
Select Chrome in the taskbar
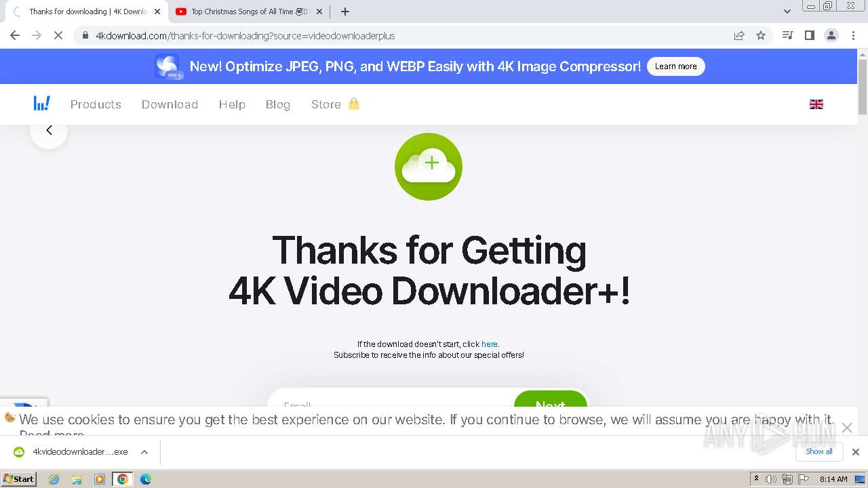tap(123, 479)
